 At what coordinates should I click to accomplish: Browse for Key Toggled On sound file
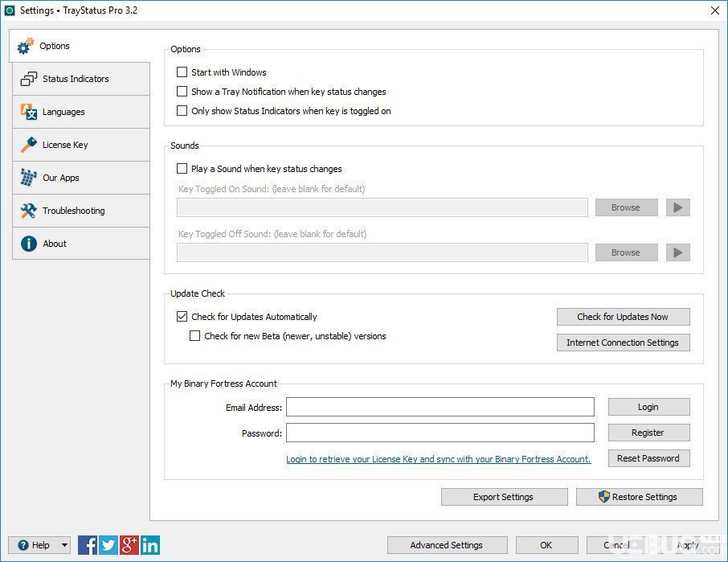(x=626, y=207)
